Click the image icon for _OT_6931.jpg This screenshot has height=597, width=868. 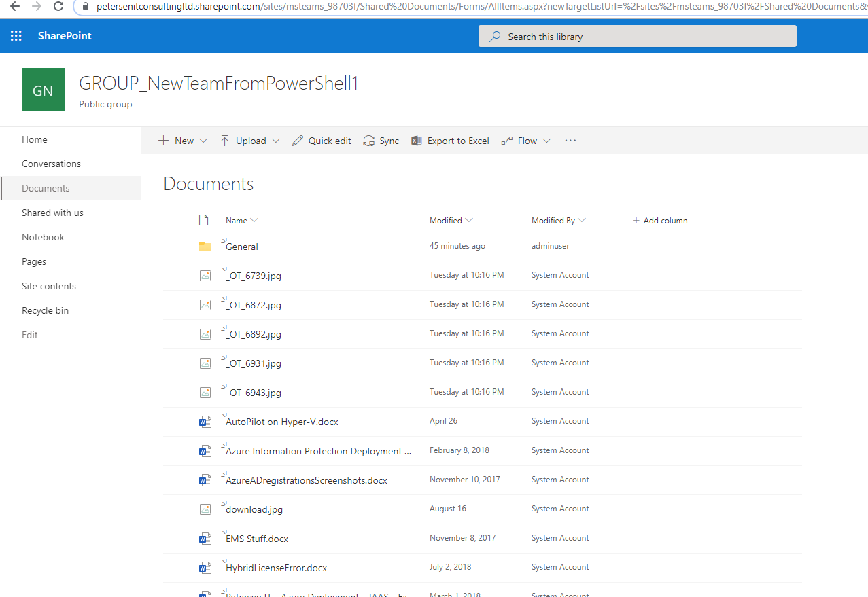(205, 363)
